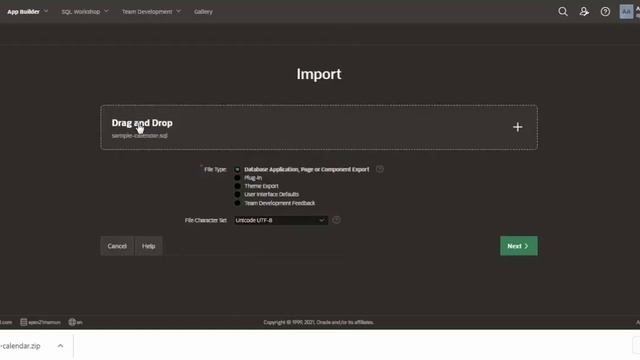Screen dimensions: 640x360
Task: Select Database Application, Page or Component Export
Action: (x=237, y=169)
